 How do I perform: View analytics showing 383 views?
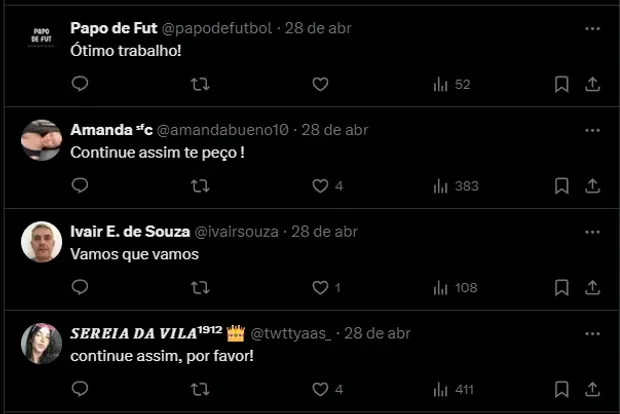tap(456, 186)
